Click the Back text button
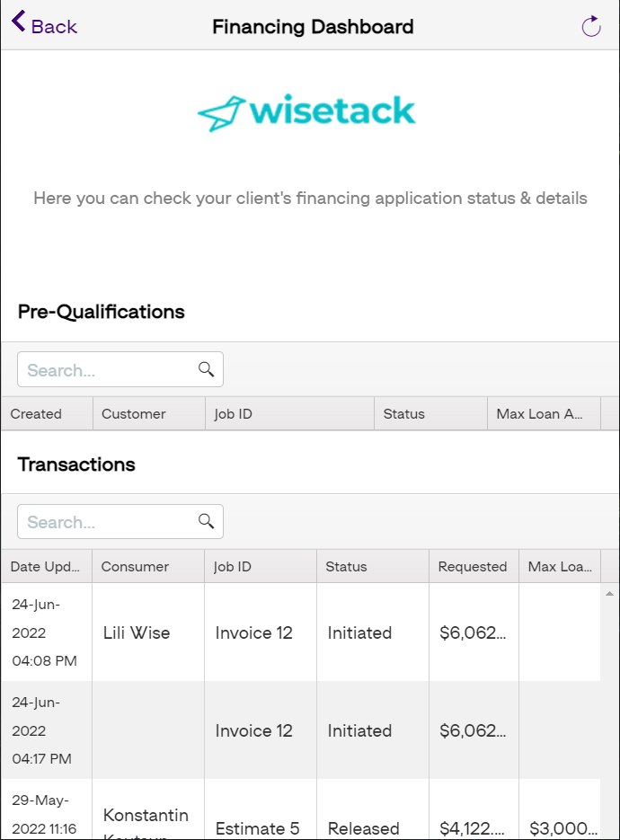Screen dimensions: 620x840 [x=54, y=26]
